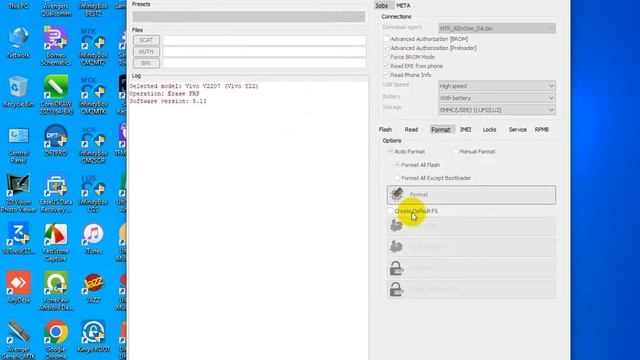Click the BIN file path field
Viewport: 640px width, 360px height.
(x=264, y=63)
